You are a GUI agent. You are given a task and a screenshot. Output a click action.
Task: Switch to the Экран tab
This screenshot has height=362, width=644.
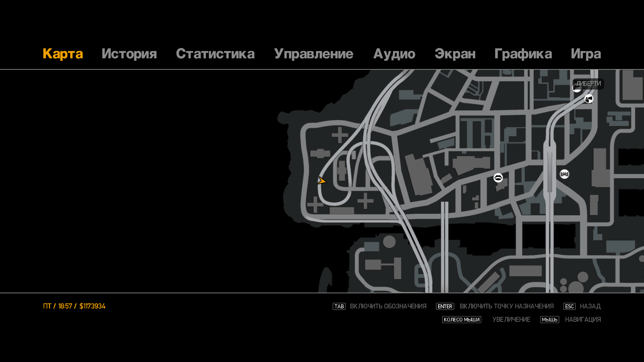pyautogui.click(x=455, y=54)
